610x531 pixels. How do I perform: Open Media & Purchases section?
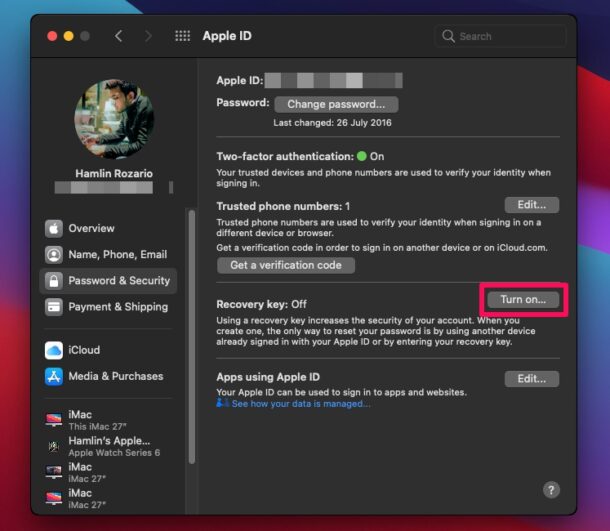click(x=108, y=377)
